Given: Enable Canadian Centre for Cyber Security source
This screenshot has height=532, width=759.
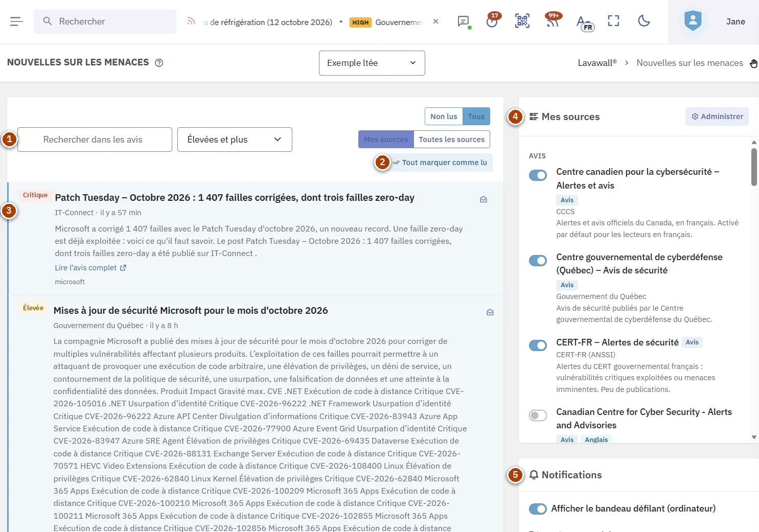Looking at the screenshot, I should [538, 415].
